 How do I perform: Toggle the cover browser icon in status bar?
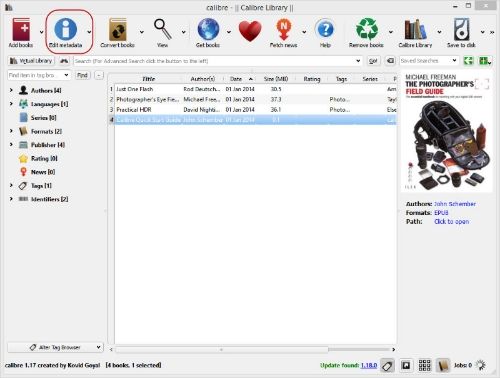click(406, 366)
